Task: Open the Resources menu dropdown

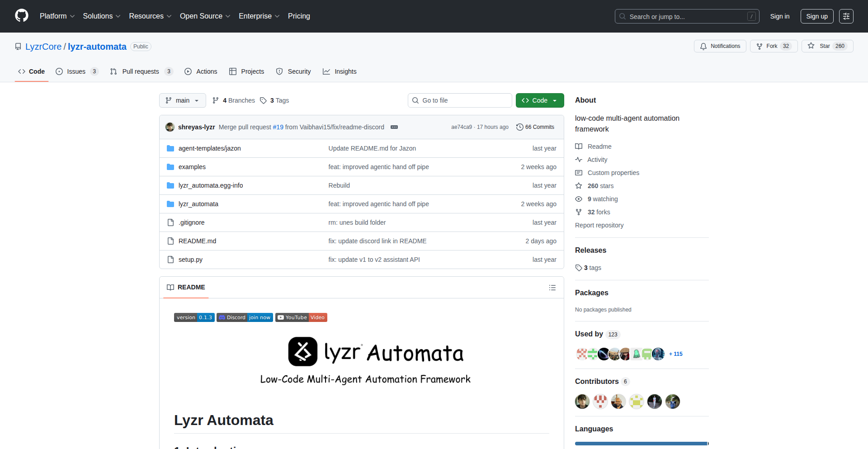Action: [x=150, y=16]
